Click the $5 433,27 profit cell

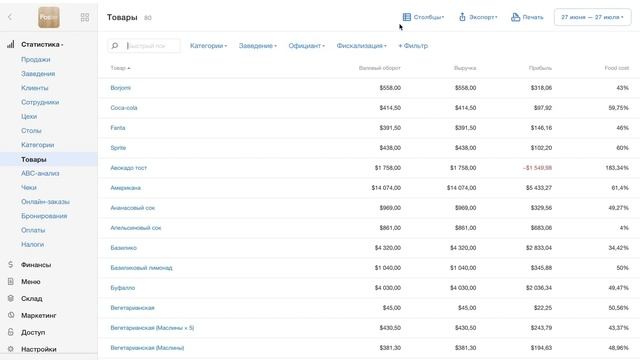tap(539, 188)
